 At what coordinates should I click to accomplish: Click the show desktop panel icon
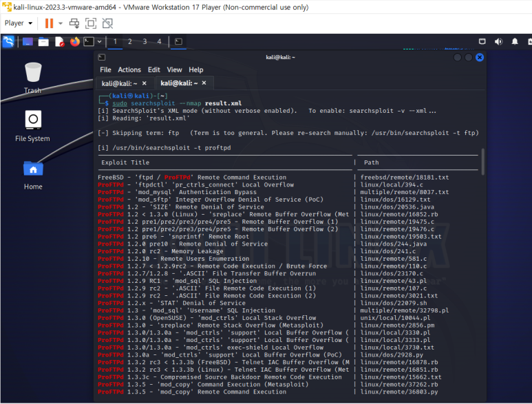pos(28,41)
